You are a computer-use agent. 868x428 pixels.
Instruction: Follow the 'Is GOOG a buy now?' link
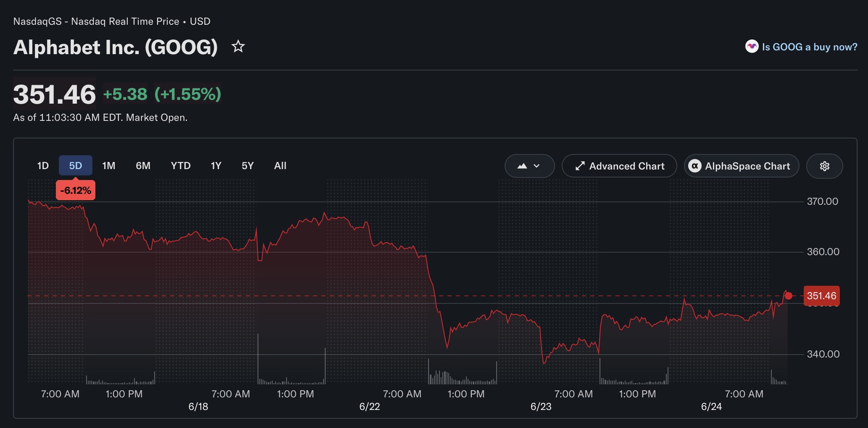[809, 47]
